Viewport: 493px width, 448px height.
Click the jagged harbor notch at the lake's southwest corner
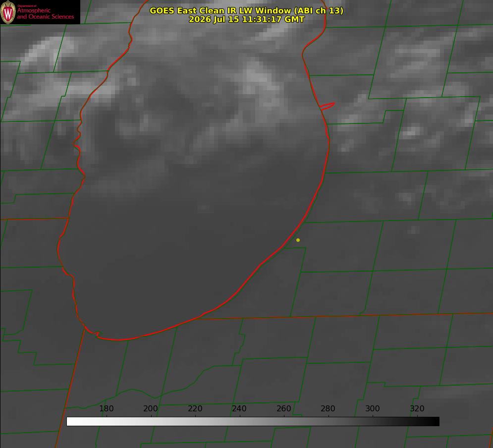click(93, 333)
